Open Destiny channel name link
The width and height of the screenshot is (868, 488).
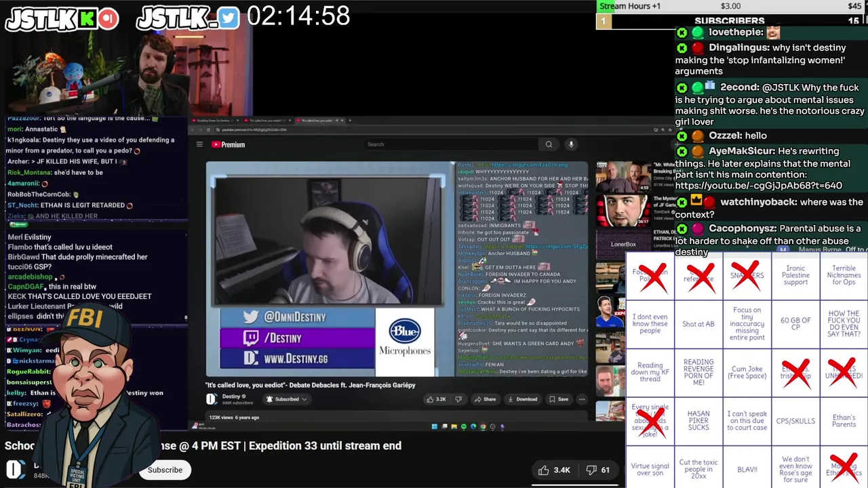point(231,396)
